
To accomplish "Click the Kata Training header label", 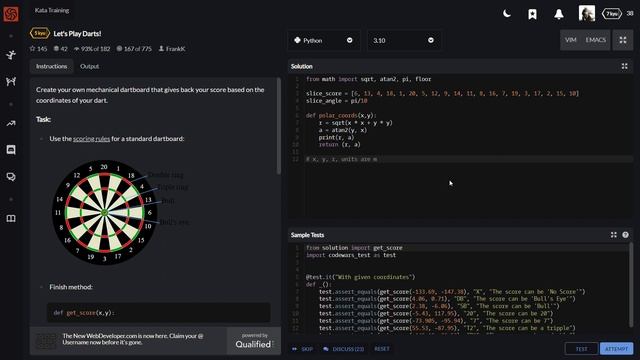I will point(52,10).
